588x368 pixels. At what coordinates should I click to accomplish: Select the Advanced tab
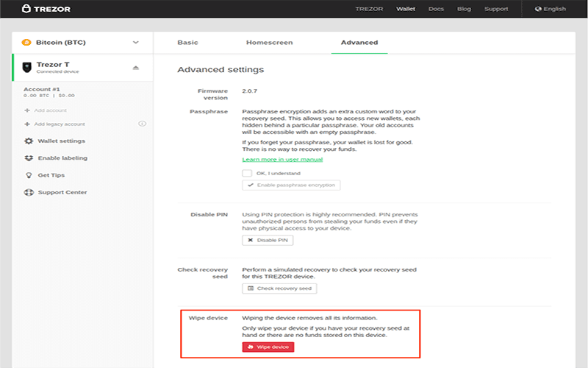pyautogui.click(x=359, y=43)
